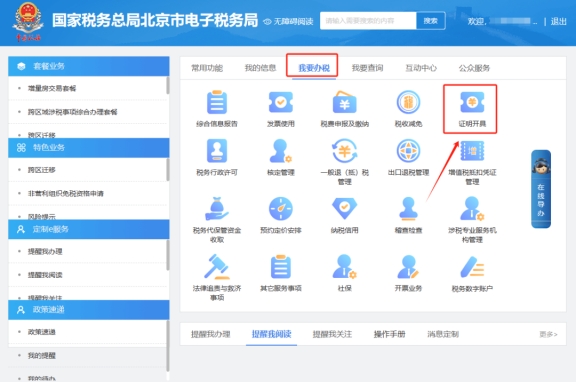Open 其它服务事项 icon

pyautogui.click(x=281, y=267)
